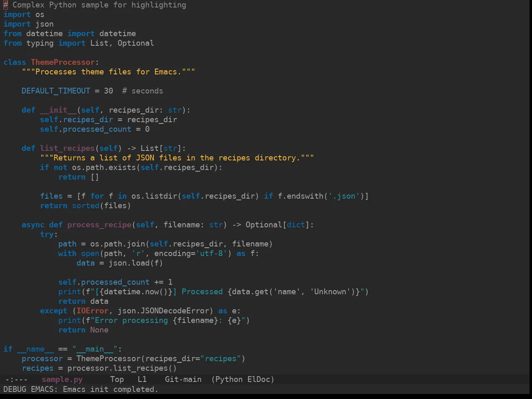This screenshot has width=532, height=399.
Task: Click the ElDoc minor mode indicator
Action: (x=259, y=379)
